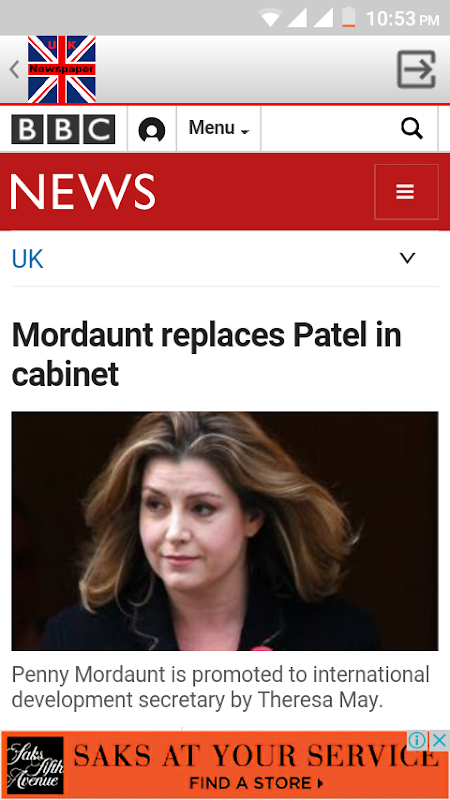The height and width of the screenshot is (800, 450).
Task: Tap the back arrow beside UK Newspaper logo
Action: [x=14, y=69]
